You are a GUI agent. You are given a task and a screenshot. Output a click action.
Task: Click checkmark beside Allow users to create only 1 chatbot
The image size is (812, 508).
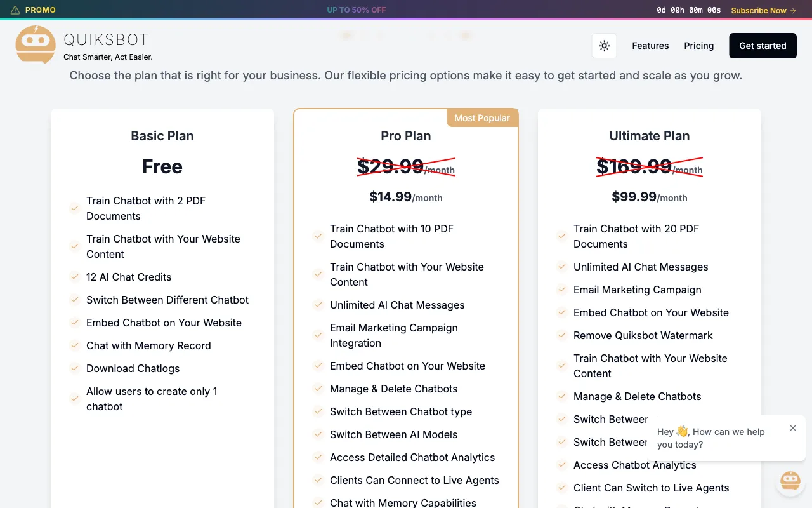(x=74, y=399)
